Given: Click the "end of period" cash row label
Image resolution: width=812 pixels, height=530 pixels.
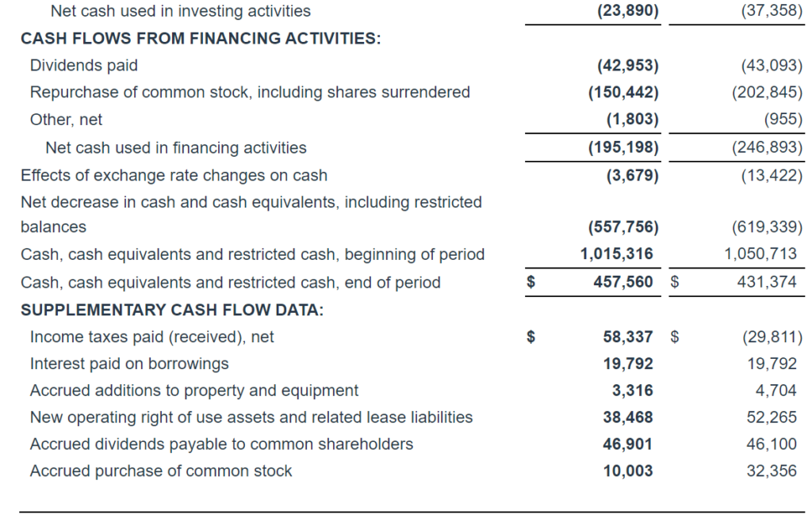Looking at the screenshot, I should [x=230, y=283].
